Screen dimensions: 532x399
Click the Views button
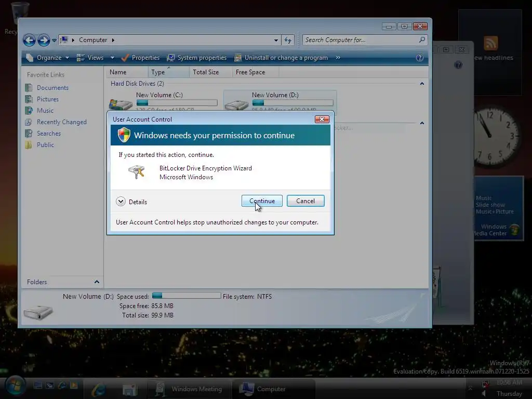90,58
